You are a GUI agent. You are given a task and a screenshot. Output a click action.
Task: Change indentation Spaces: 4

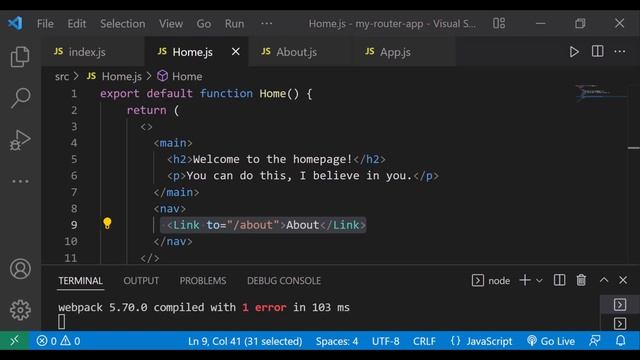coord(337,341)
